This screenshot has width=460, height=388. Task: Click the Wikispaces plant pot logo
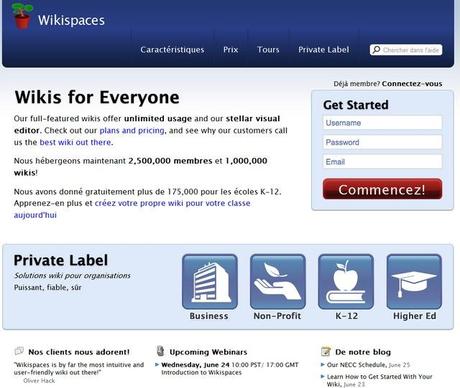pyautogui.click(x=22, y=16)
